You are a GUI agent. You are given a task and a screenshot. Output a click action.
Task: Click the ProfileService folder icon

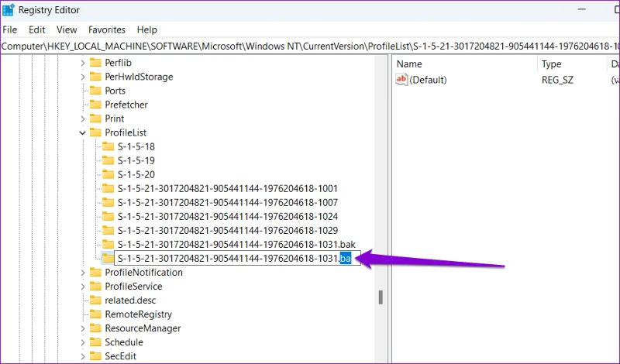95,286
